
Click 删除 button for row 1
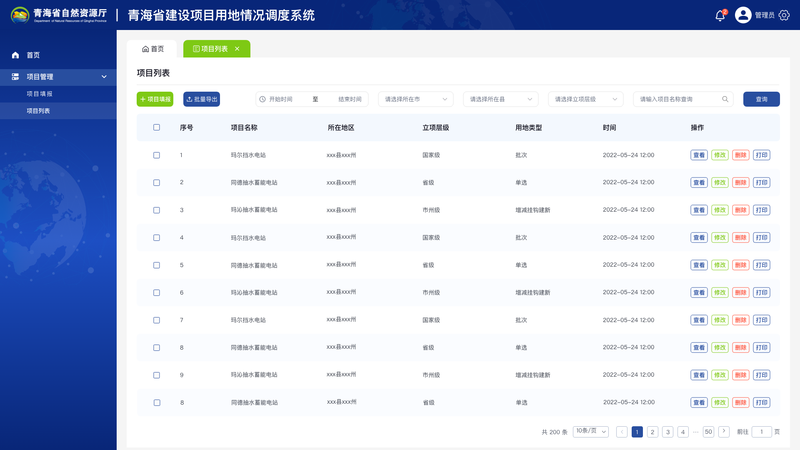coord(740,155)
